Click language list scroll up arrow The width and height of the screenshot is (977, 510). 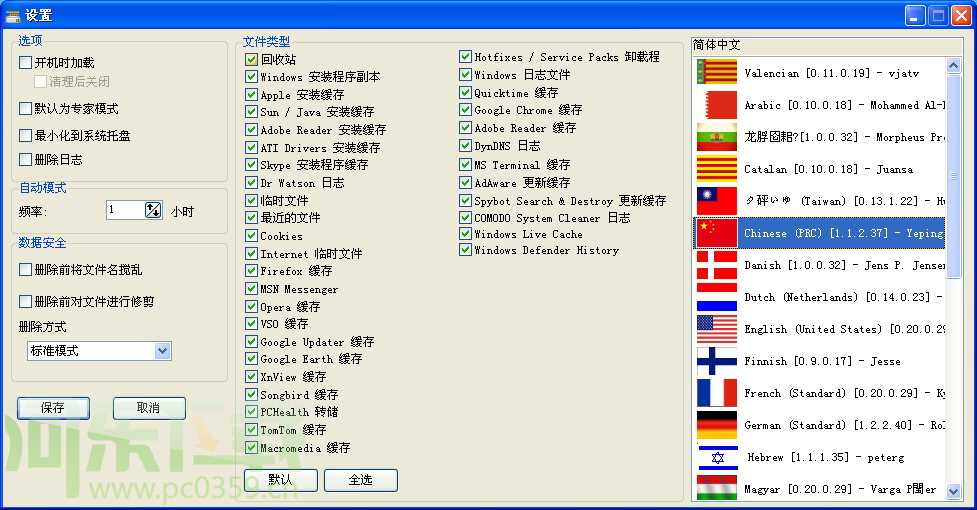click(x=953, y=65)
